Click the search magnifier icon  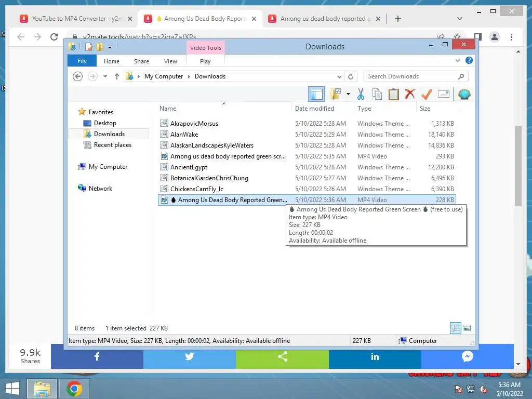(x=461, y=76)
